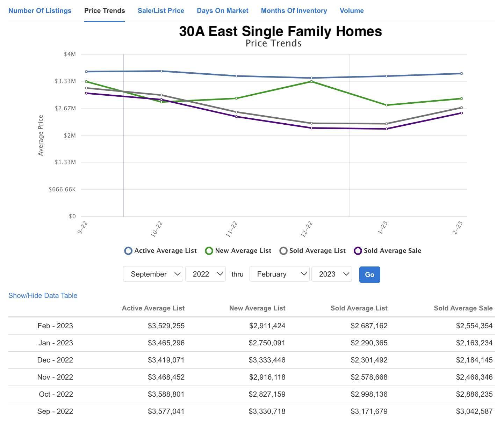
Task: Go to the Months Of Inventory tab
Action: 294,11
